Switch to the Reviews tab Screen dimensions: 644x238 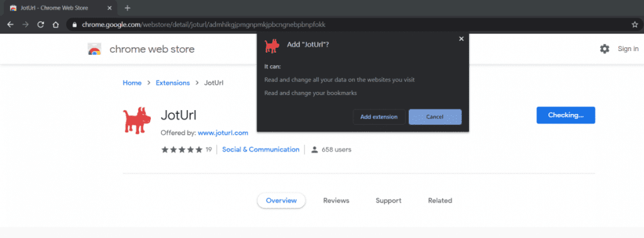pos(336,201)
